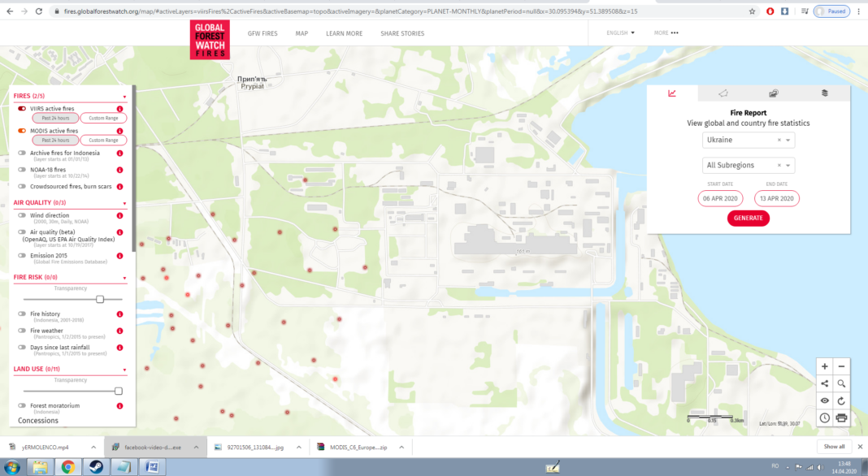Viewport: 868px width, 476px height.
Task: Enable Crowdsourced fires, burn scars layer
Action: (x=22, y=187)
